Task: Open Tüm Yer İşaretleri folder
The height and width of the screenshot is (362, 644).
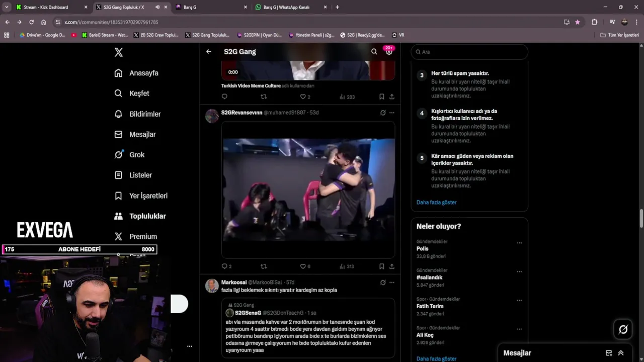Action: 620,35
